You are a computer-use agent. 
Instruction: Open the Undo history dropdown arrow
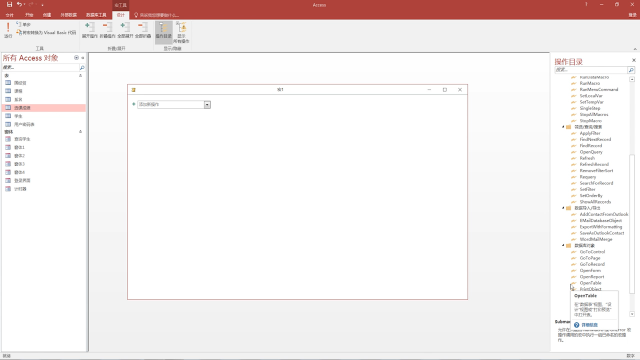24,4
